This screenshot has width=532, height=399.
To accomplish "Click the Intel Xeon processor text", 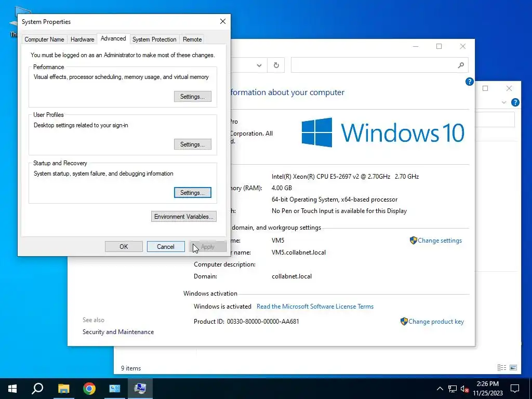I will click(x=345, y=177).
